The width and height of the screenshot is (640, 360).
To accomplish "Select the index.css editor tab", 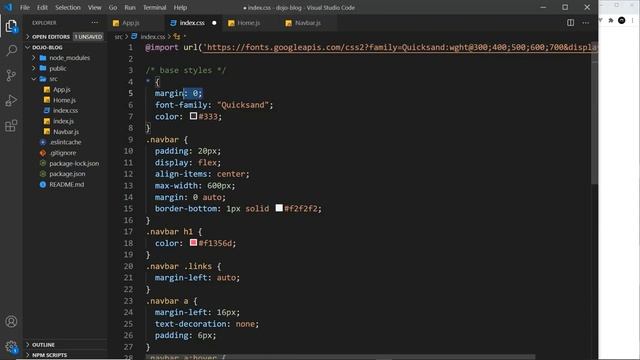I will click(x=193, y=23).
